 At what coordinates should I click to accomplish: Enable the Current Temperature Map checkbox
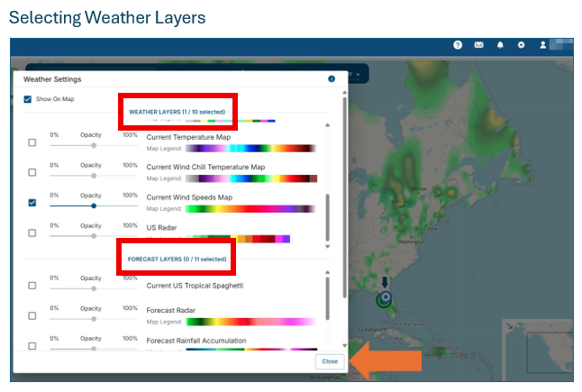pyautogui.click(x=32, y=142)
